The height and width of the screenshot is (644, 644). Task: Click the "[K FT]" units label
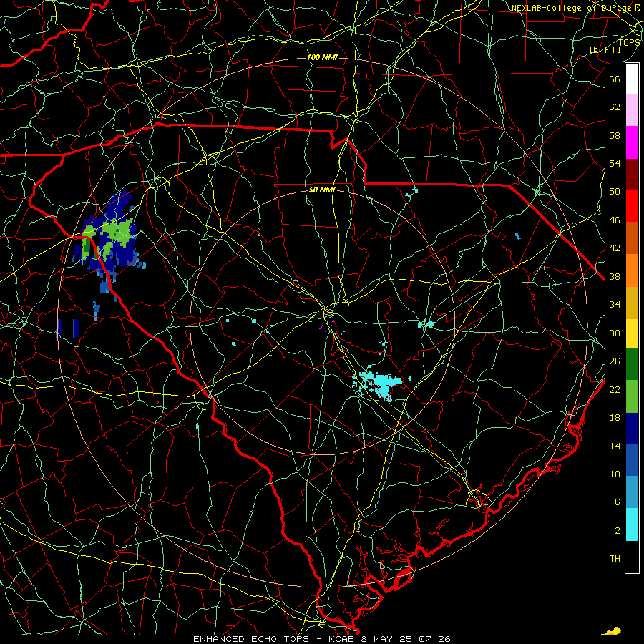point(605,49)
